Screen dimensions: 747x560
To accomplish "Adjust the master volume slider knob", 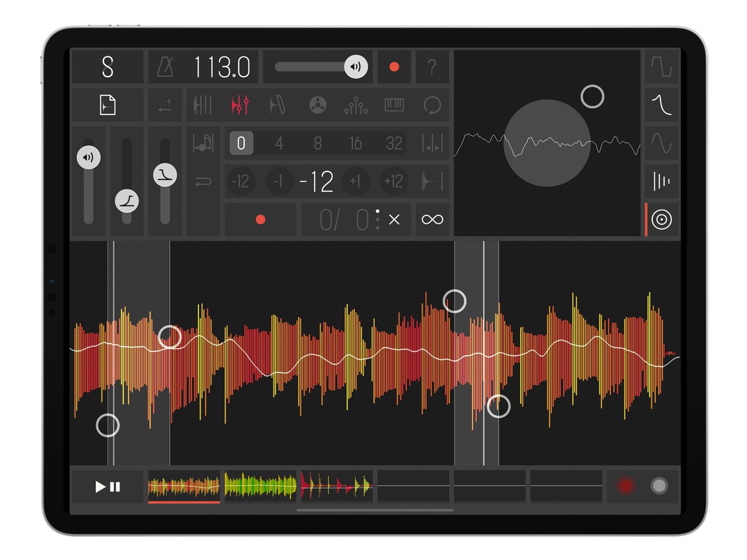I will (x=356, y=67).
